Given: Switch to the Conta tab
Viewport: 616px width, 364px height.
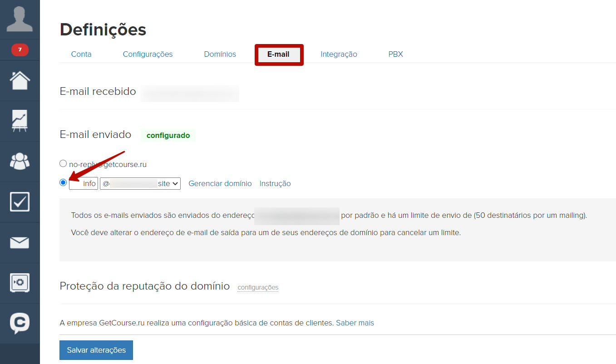Looking at the screenshot, I should click(x=81, y=54).
